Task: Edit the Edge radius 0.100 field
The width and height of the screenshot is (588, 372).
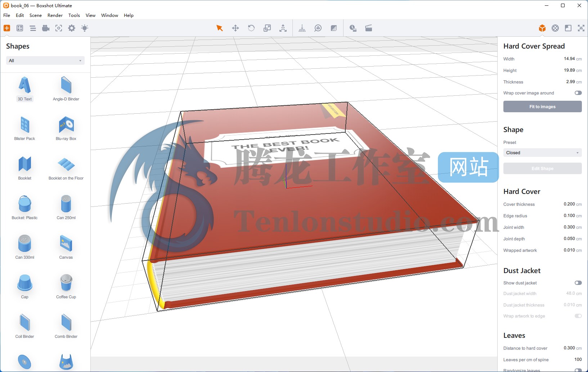Action: tap(569, 216)
